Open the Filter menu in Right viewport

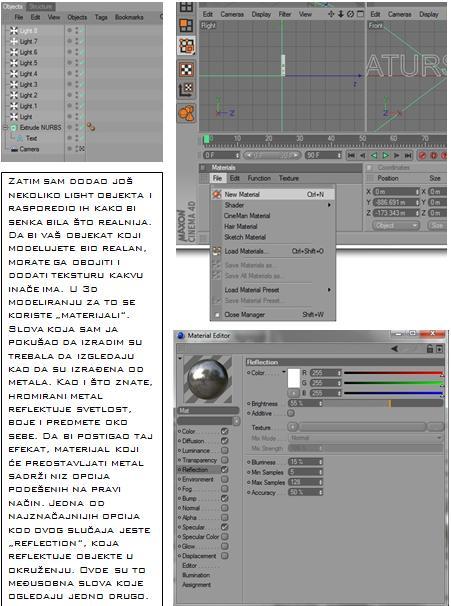pyautogui.click(x=285, y=14)
